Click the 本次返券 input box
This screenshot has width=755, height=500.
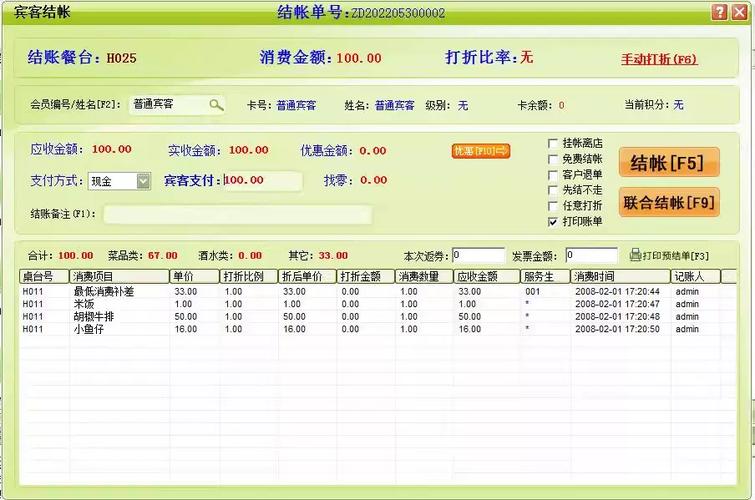[x=478, y=255]
